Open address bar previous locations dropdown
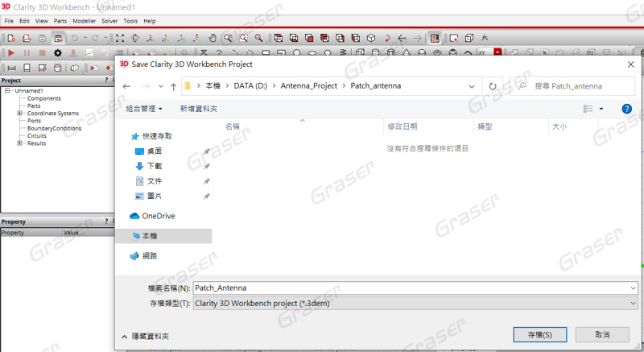Screen dimensions: 644x352 (x=472, y=86)
